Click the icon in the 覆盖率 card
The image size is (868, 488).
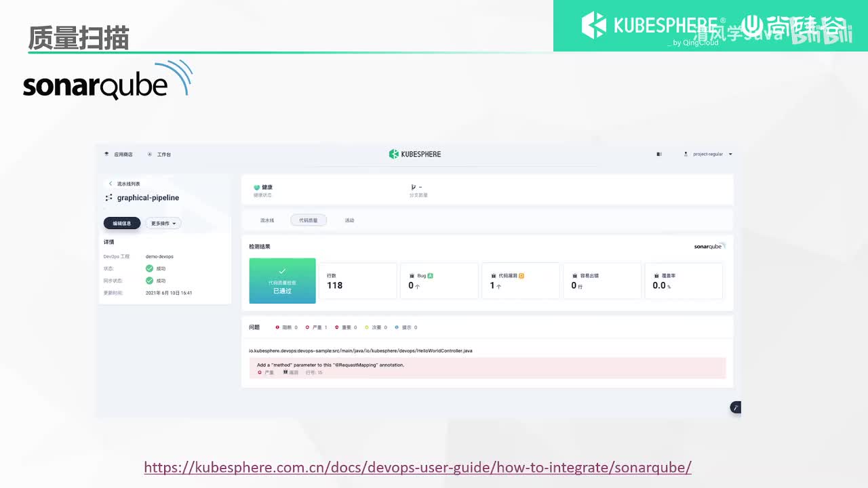coord(656,276)
